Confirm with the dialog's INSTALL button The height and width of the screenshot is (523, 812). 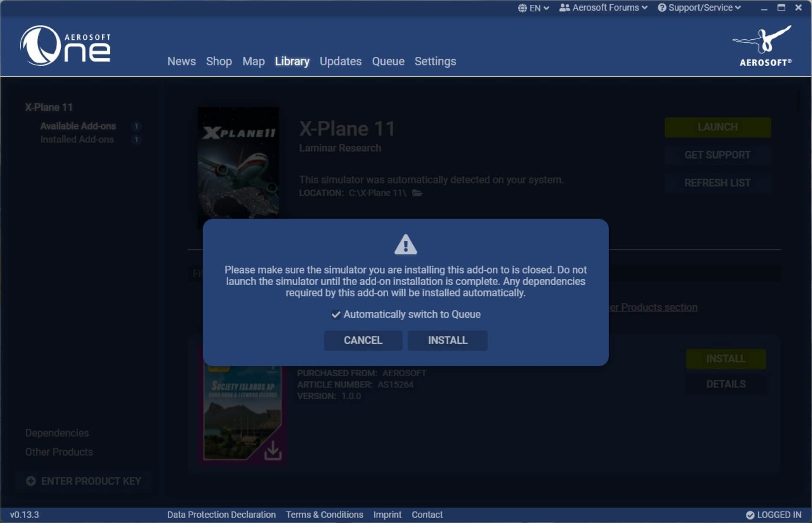(447, 340)
